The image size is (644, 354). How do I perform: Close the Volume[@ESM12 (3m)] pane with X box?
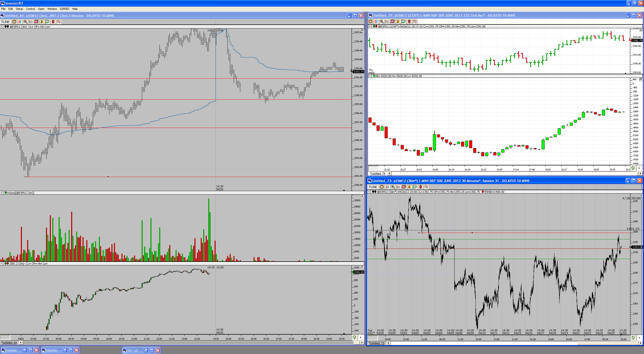2,193
